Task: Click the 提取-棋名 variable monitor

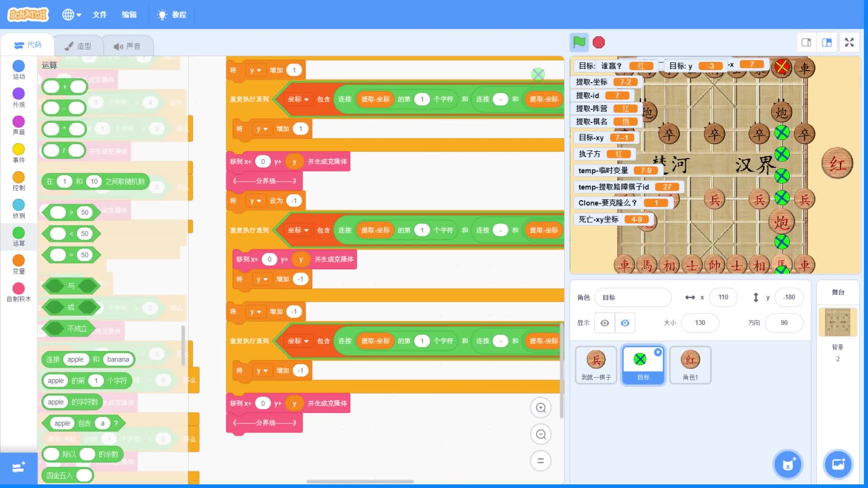Action: point(608,122)
